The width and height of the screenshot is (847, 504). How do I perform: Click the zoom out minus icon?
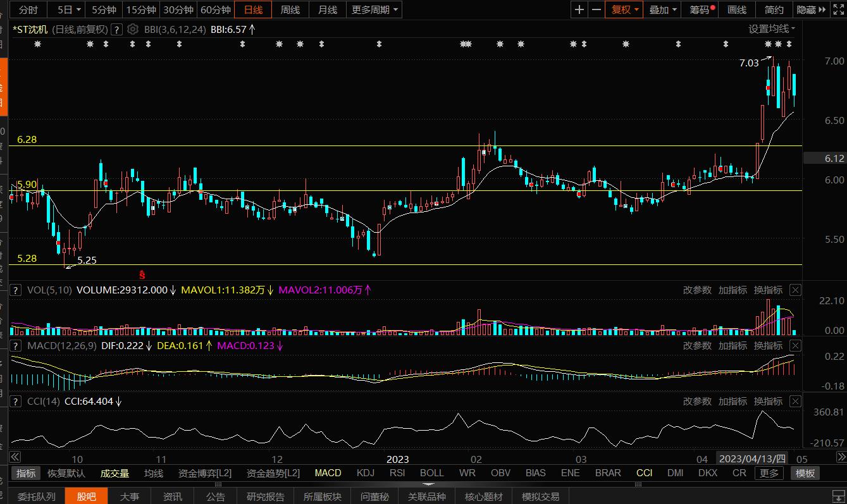597,9
